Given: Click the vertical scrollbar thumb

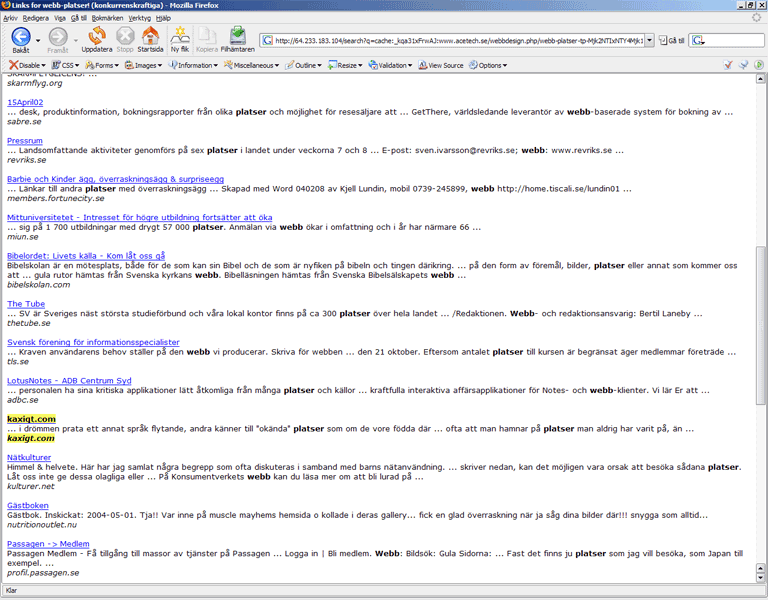Looking at the screenshot, I should coord(760,326).
